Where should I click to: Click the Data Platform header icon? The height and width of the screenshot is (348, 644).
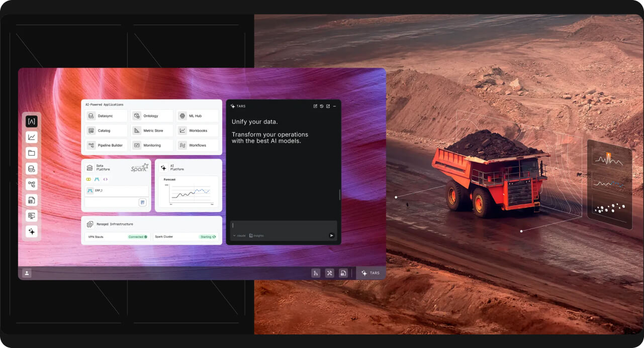(89, 168)
